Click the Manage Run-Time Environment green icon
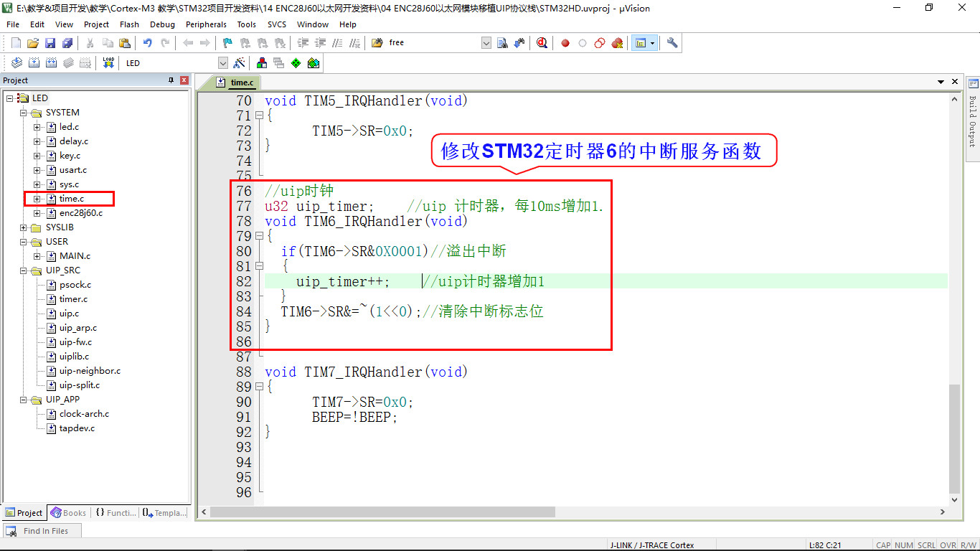This screenshot has width=980, height=551. pos(296,63)
